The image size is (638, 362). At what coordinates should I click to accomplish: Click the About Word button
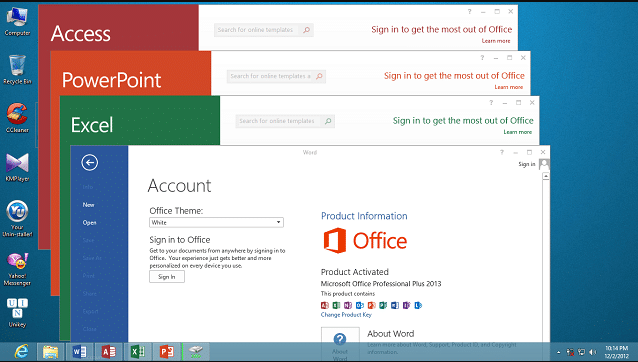point(340,344)
